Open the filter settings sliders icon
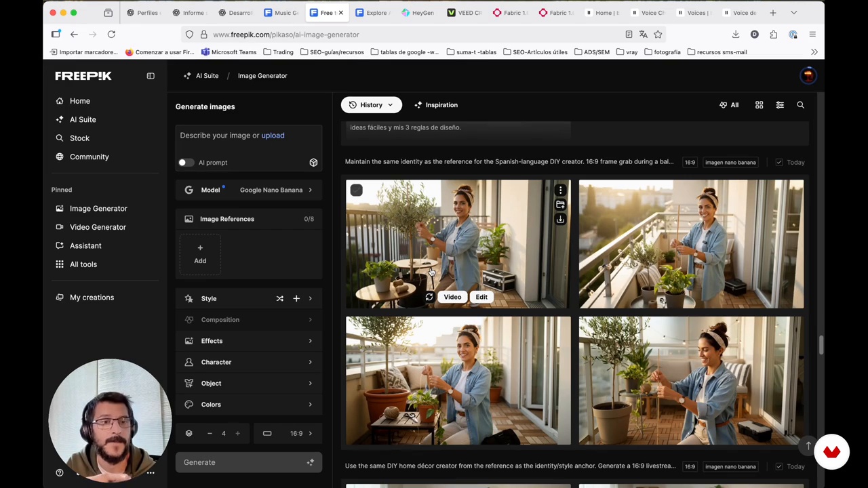The height and width of the screenshot is (488, 868). 780,105
